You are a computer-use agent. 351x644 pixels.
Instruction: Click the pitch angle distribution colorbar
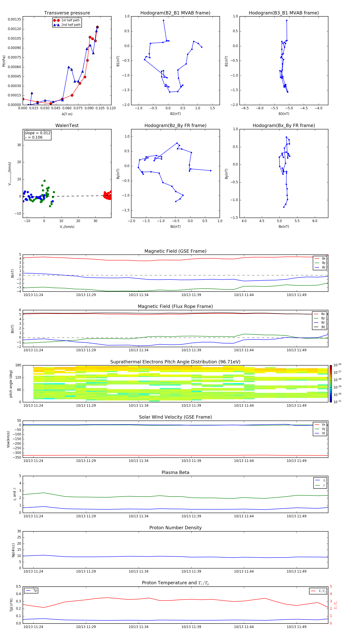click(x=331, y=384)
